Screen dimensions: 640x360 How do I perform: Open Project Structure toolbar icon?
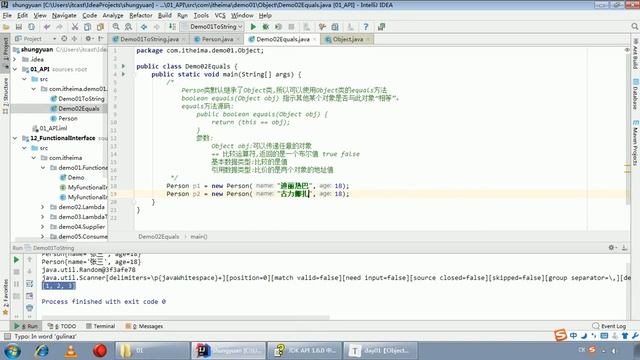pyautogui.click(x=335, y=27)
